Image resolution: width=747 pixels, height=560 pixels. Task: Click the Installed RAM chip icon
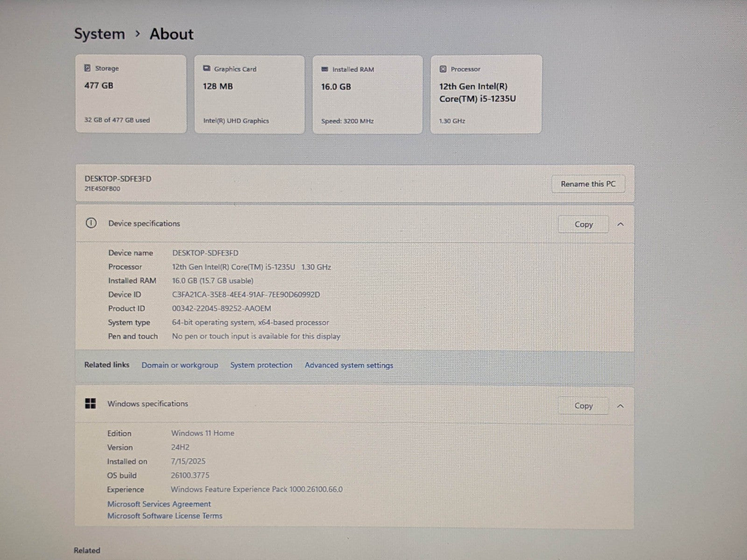point(324,70)
